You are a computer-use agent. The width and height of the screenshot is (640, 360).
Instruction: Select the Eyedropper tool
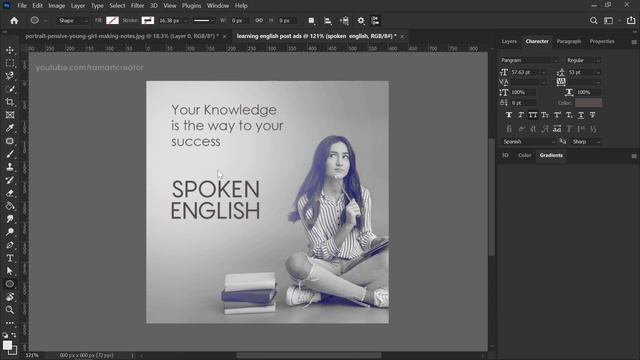click(10, 128)
